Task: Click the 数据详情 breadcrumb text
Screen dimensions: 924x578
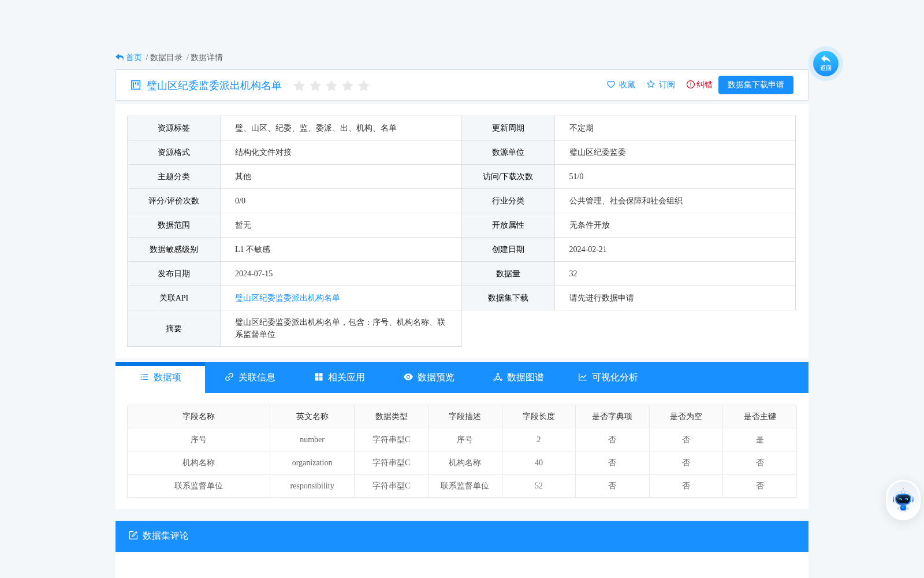Action: [207, 57]
